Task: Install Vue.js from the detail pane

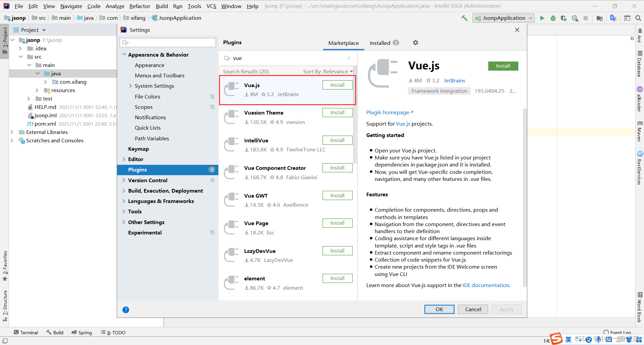Action: [x=503, y=66]
